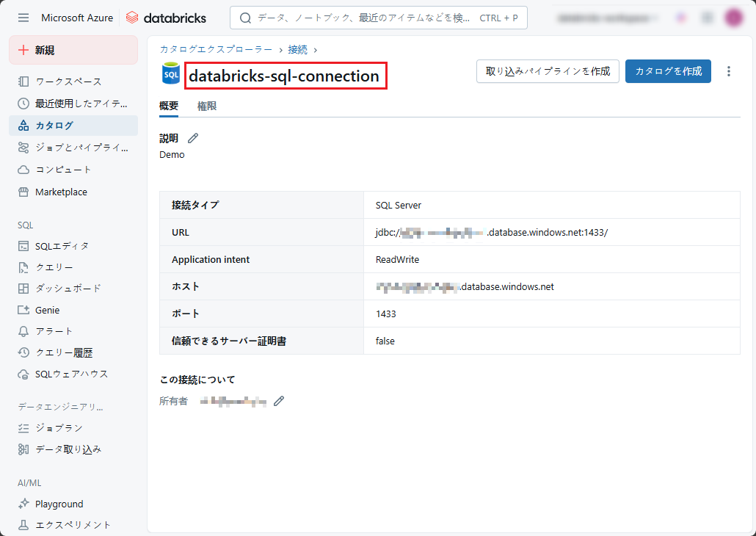Click the 接続 breadcrumb link

297,49
